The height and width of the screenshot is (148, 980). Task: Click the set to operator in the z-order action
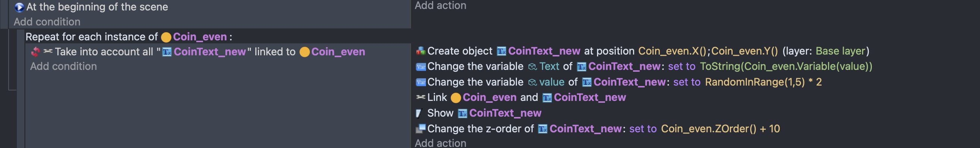[x=643, y=129]
